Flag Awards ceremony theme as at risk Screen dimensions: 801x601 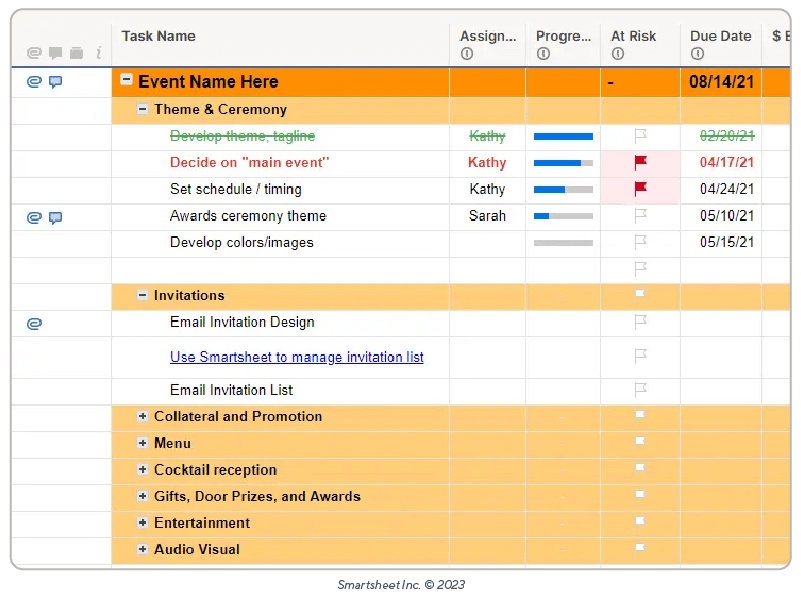pyautogui.click(x=640, y=216)
